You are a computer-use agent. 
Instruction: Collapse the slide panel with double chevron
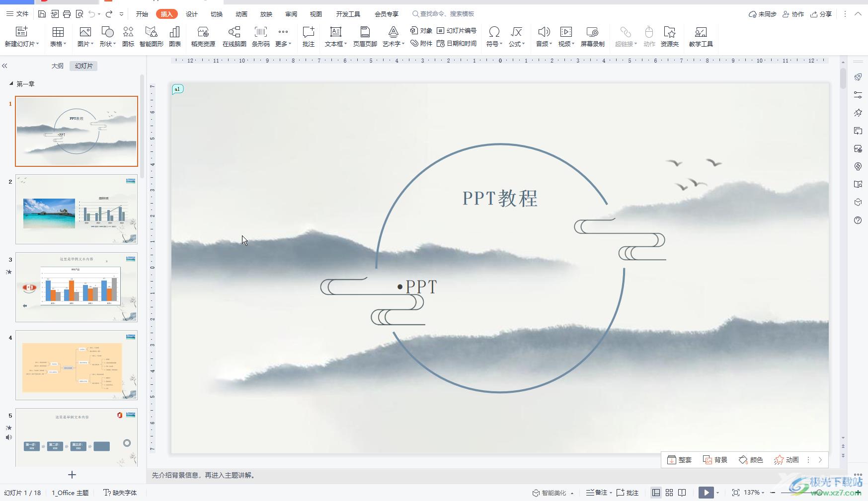5,66
